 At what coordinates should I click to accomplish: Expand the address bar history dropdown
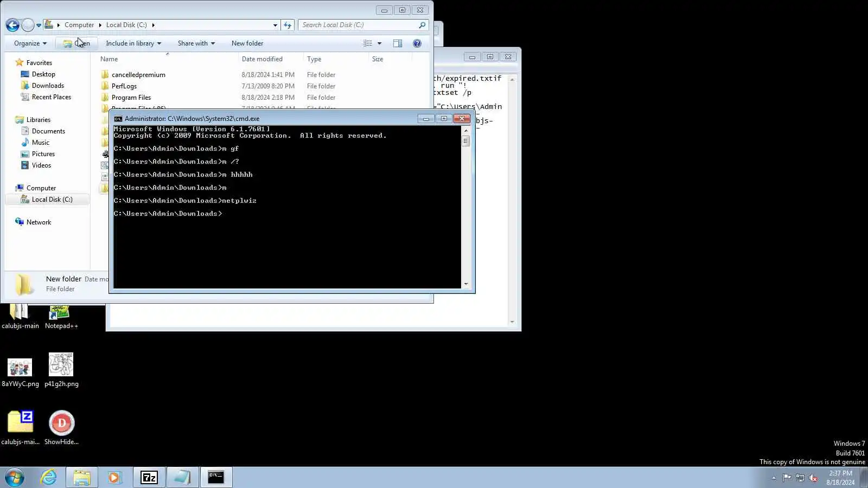[x=275, y=25]
